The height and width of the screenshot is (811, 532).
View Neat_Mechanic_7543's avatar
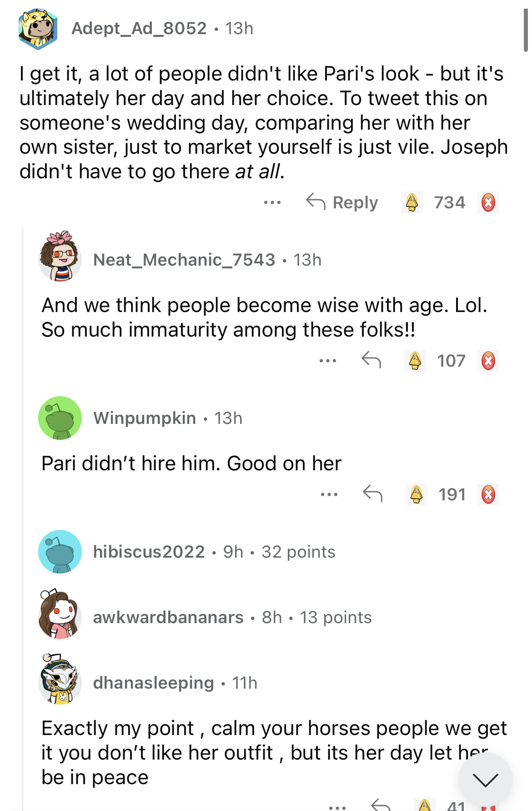[x=60, y=257]
